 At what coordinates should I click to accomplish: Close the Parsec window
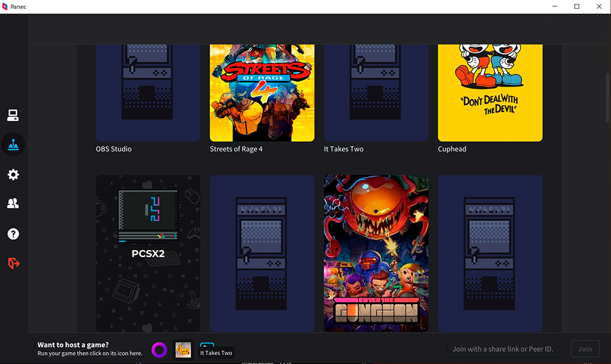click(600, 6)
